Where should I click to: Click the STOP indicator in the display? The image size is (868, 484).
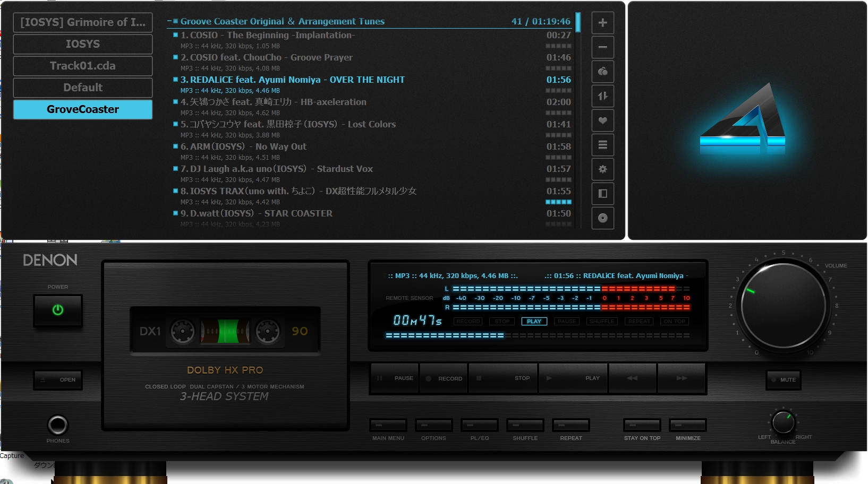(x=502, y=322)
